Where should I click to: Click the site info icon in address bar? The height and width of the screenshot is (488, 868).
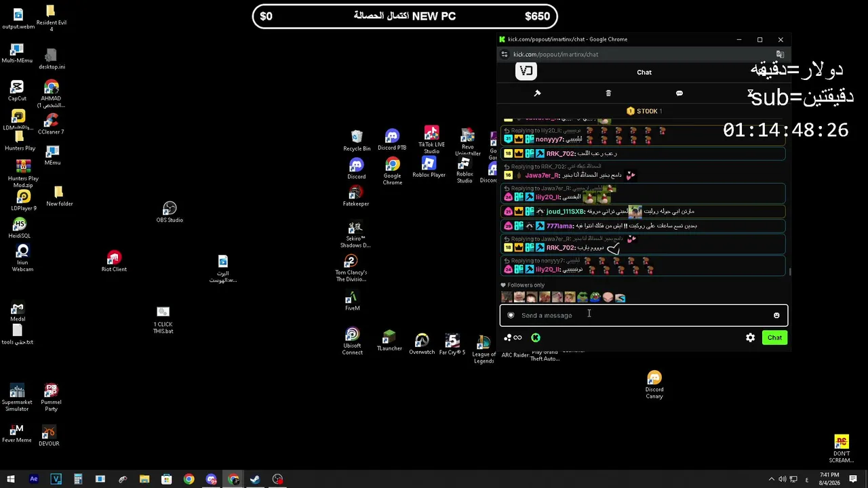tap(504, 54)
